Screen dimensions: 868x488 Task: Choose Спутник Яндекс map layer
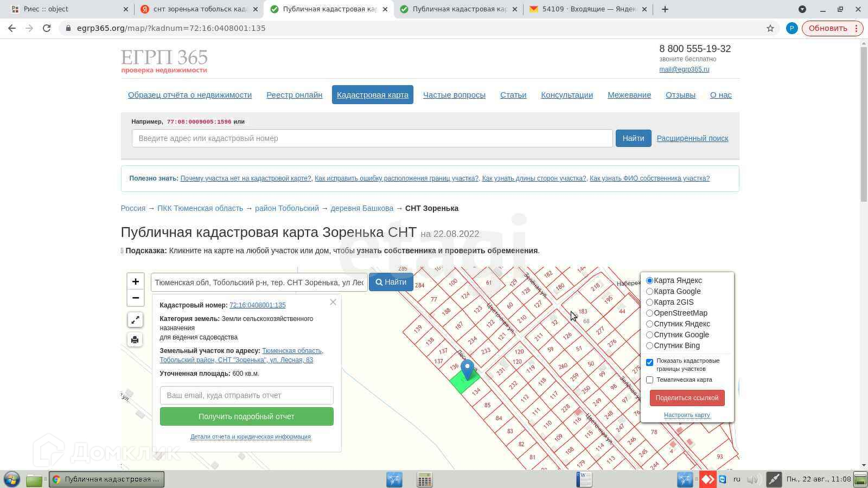tap(649, 324)
